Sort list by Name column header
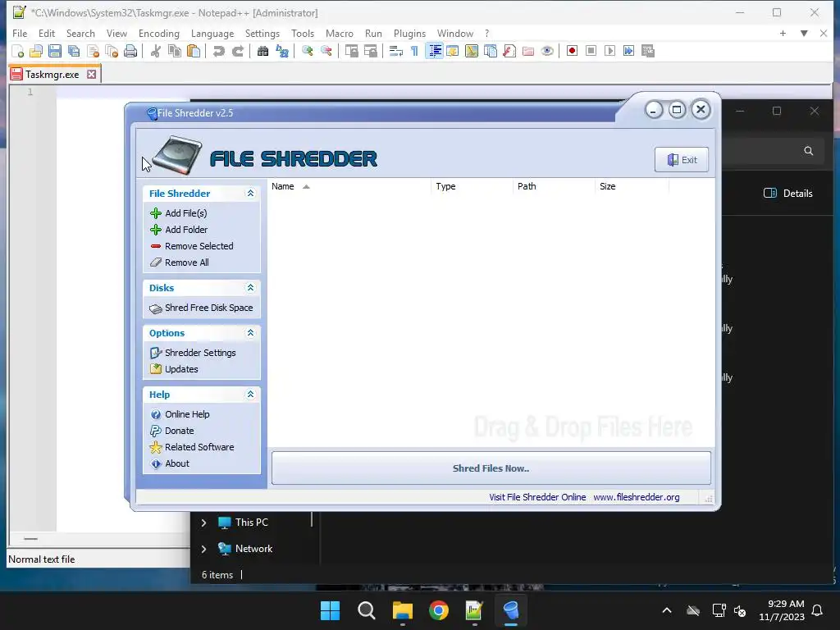Viewport: 840px width, 630px height. 349,186
